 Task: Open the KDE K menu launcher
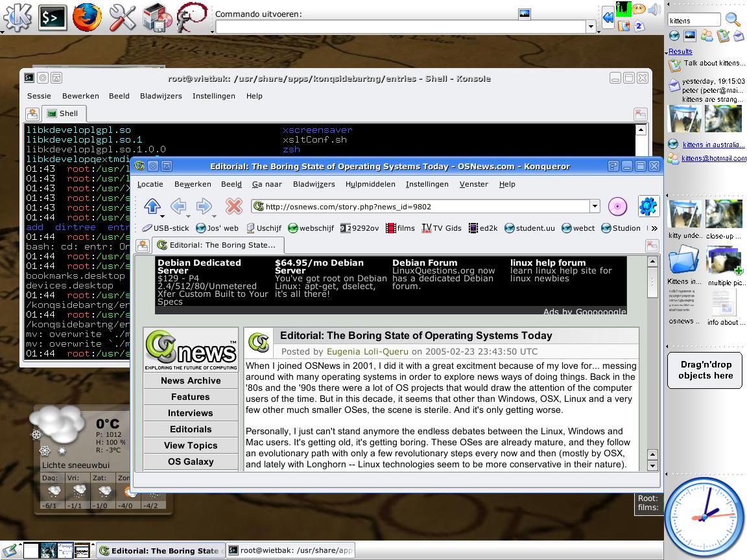click(x=17, y=17)
